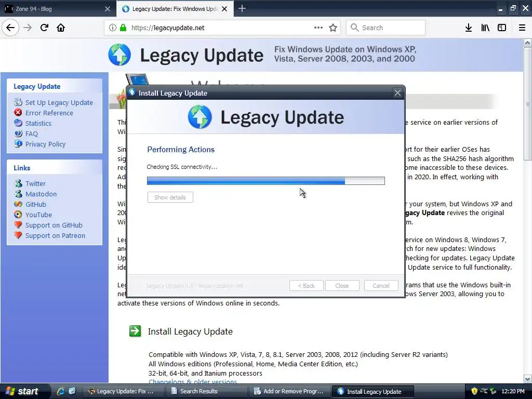This screenshot has width=532, height=399.
Task: Open Support on GitHub link
Action: point(54,225)
